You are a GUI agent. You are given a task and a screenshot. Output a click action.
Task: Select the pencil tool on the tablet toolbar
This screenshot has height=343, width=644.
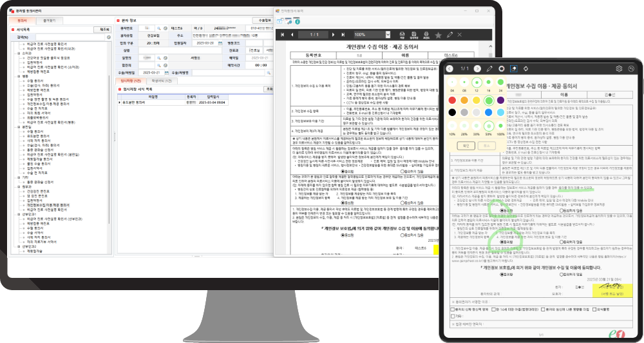click(x=489, y=68)
